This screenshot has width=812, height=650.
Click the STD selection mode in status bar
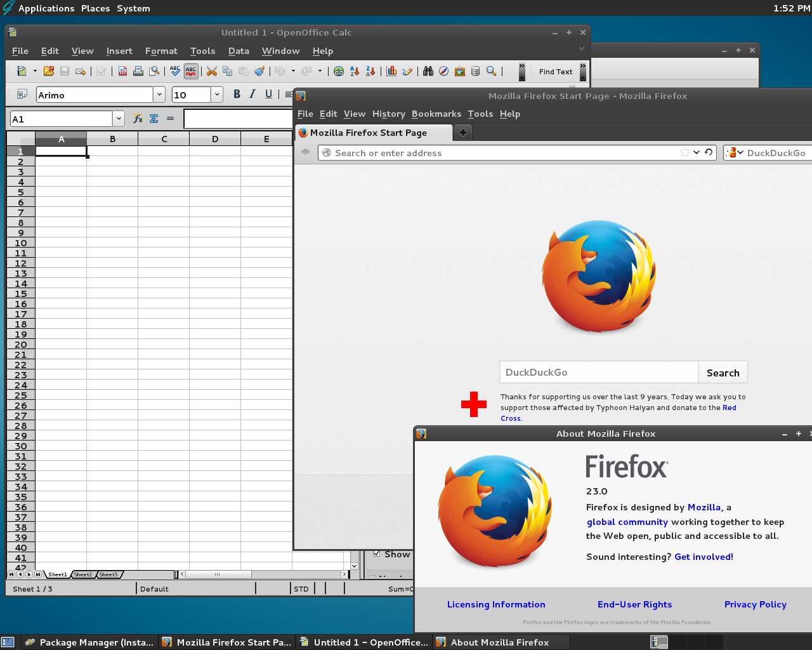(x=301, y=589)
